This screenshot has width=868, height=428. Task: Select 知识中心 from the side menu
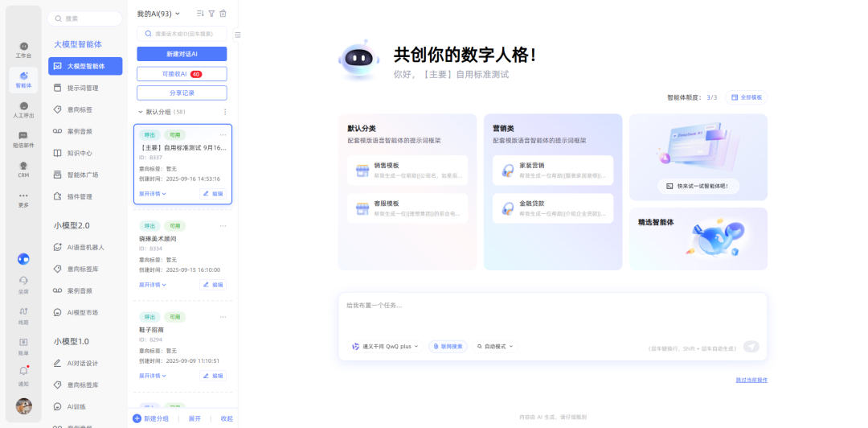point(80,153)
